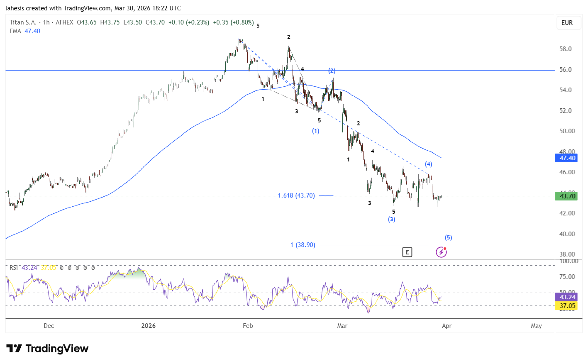
Task: Click the yellow 37.05 RSI average tag
Action: (x=567, y=306)
